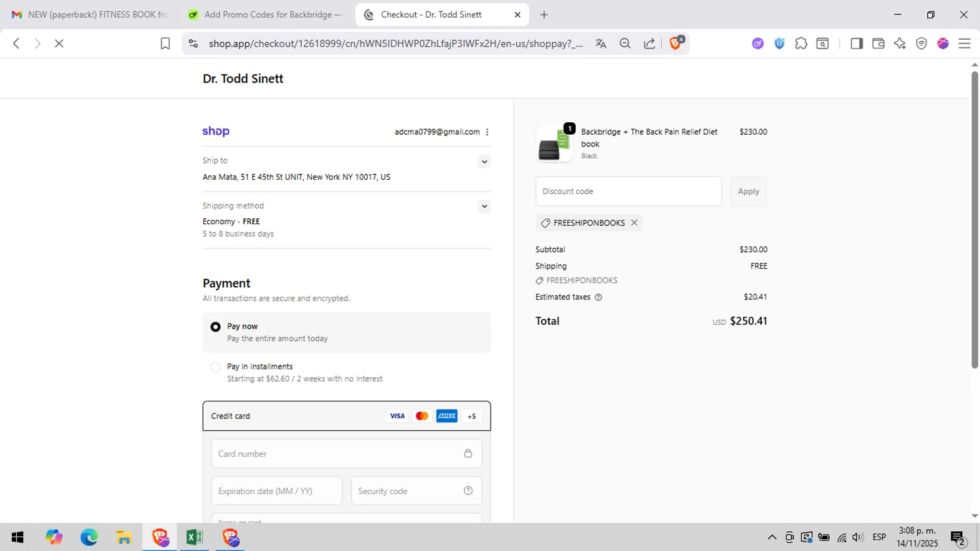
Task: Click the Security code help question icon
Action: point(468,491)
